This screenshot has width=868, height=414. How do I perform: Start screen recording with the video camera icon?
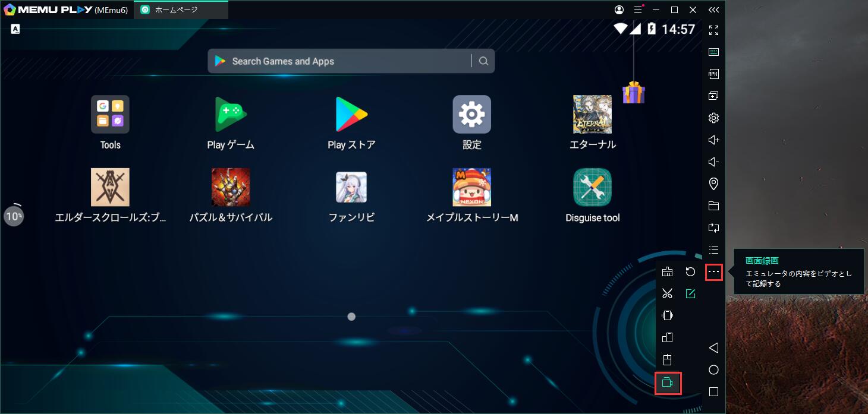click(667, 383)
